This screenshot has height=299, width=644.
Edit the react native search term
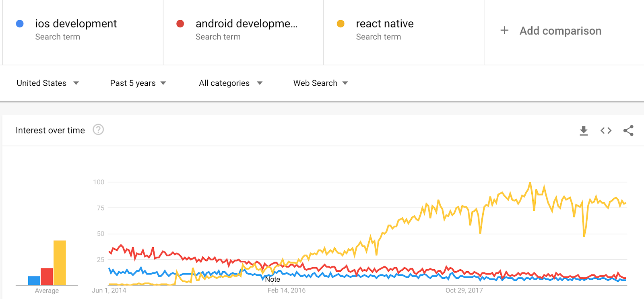coord(385,24)
